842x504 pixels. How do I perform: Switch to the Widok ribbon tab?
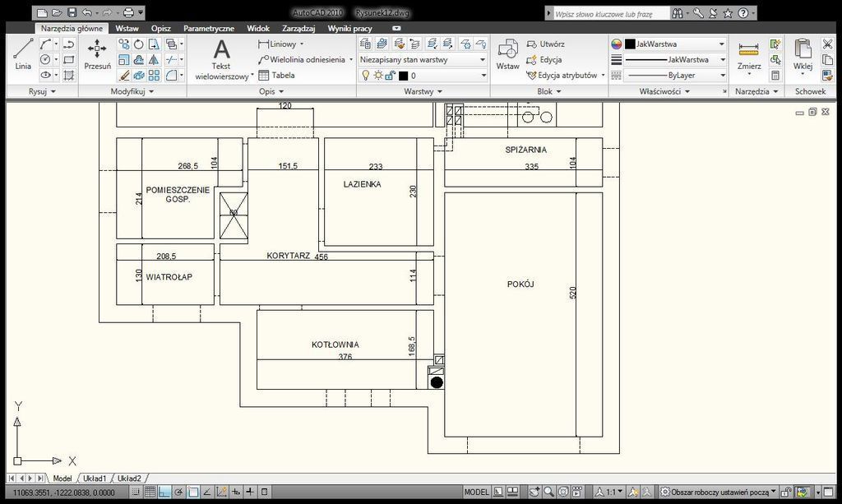click(x=257, y=29)
